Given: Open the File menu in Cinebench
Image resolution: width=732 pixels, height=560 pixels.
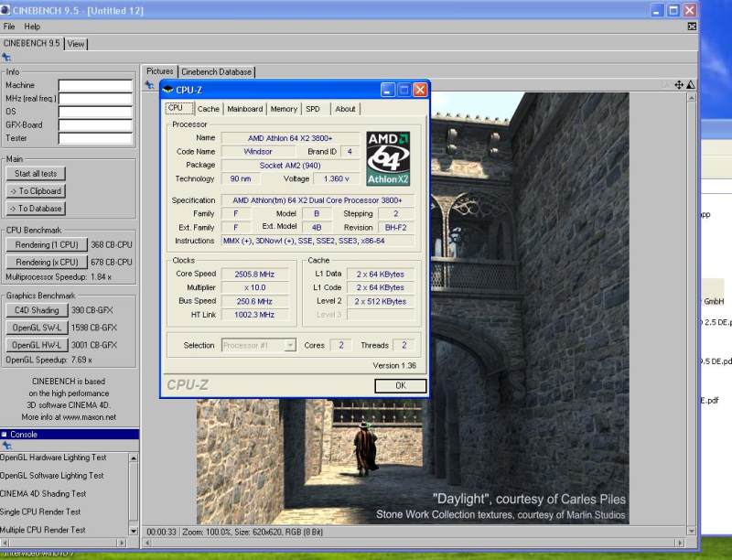Looking at the screenshot, I should pos(9,27).
